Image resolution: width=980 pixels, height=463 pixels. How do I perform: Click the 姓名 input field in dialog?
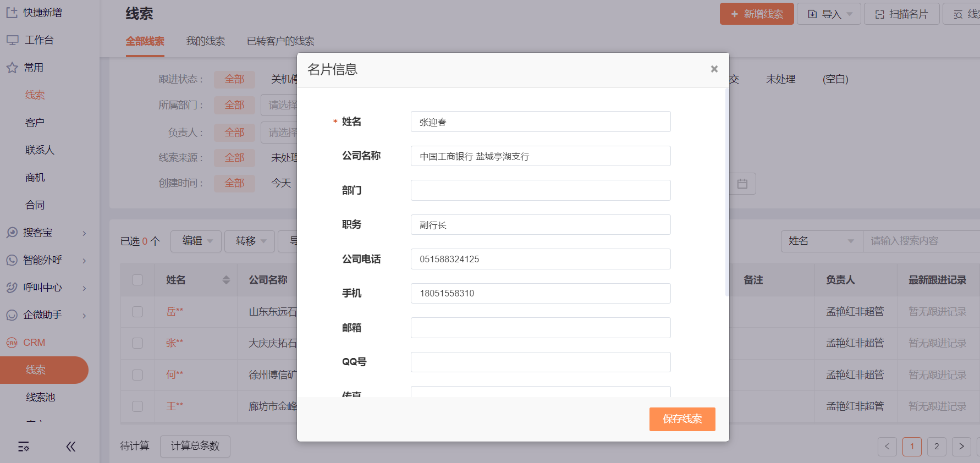541,122
